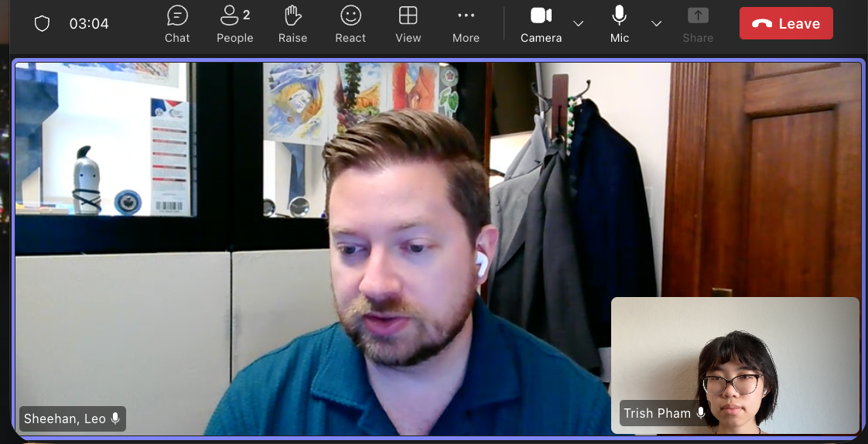
Task: Open the React emoji menu
Action: (350, 24)
